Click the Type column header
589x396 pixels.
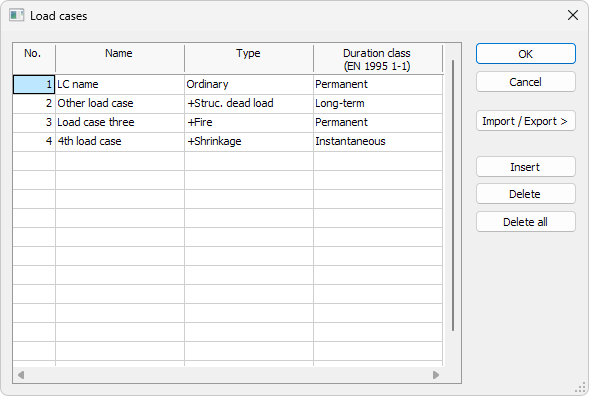pos(249,59)
